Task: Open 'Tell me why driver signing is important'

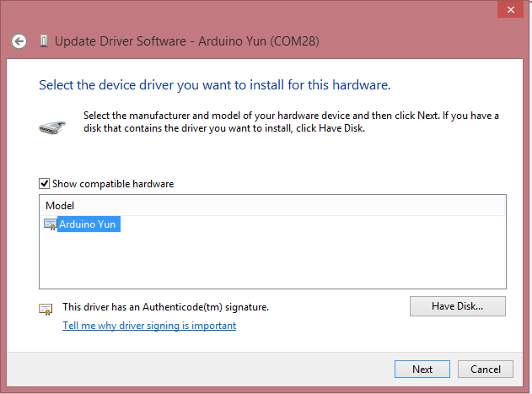Action: (149, 326)
